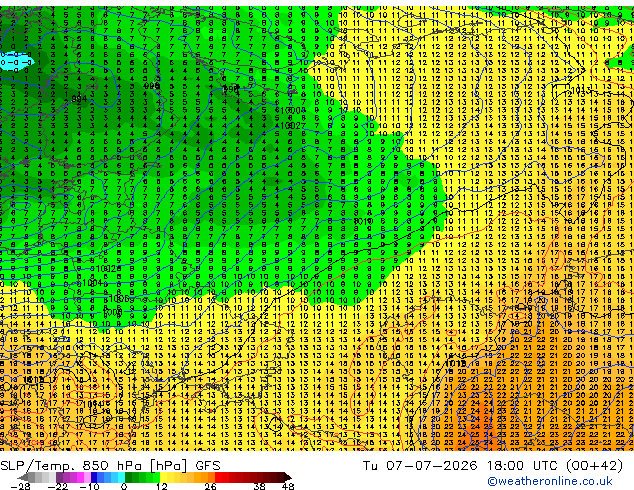Click the "12" legend label
The width and height of the screenshot is (634, 490).
(162, 486)
